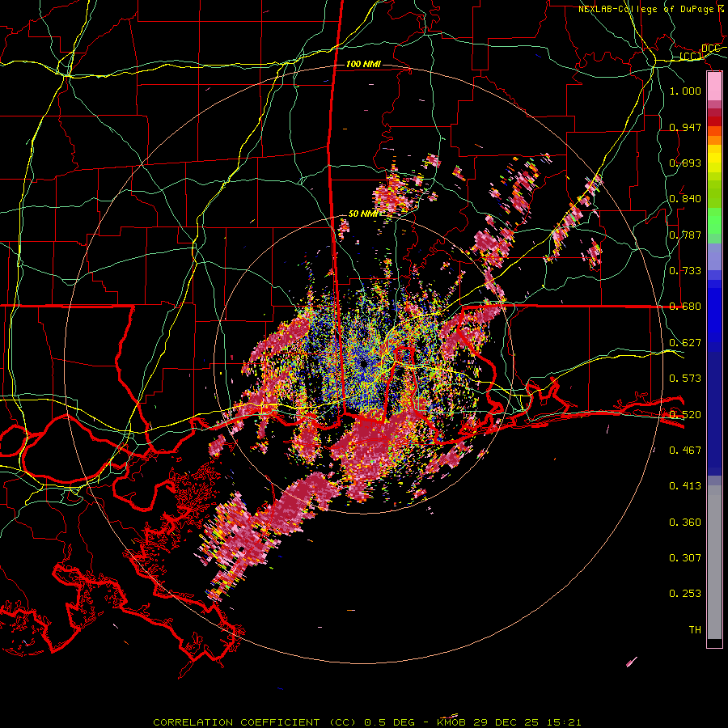Image resolution: width=728 pixels, height=728 pixels.
Task: Click the 0.733 color scale value
Action: pyautogui.click(x=685, y=271)
